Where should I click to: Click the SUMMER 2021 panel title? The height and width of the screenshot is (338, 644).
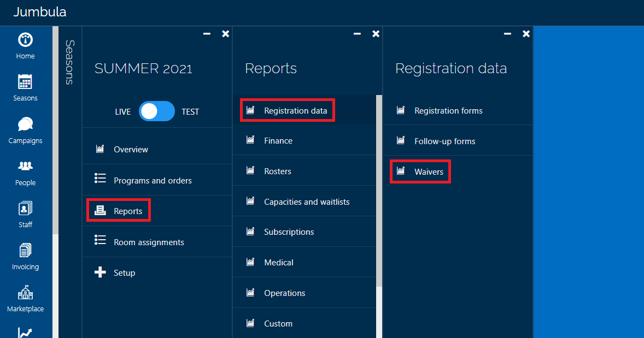click(143, 68)
